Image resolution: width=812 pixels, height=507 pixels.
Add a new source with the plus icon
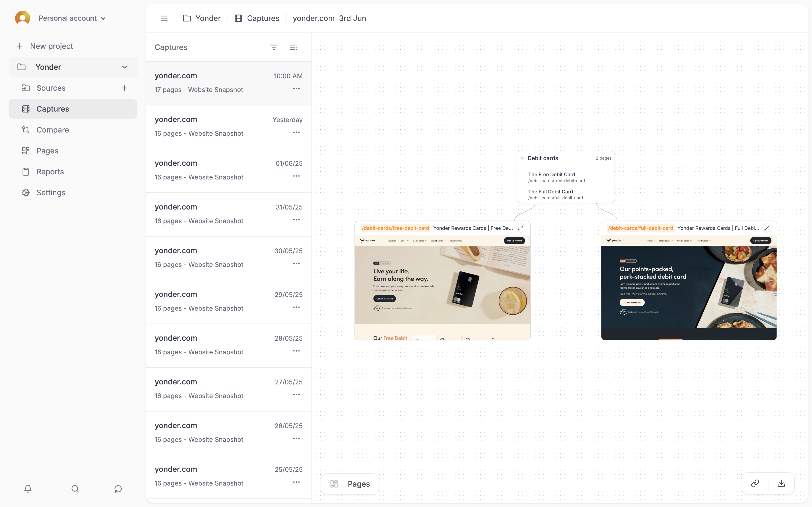[125, 88]
